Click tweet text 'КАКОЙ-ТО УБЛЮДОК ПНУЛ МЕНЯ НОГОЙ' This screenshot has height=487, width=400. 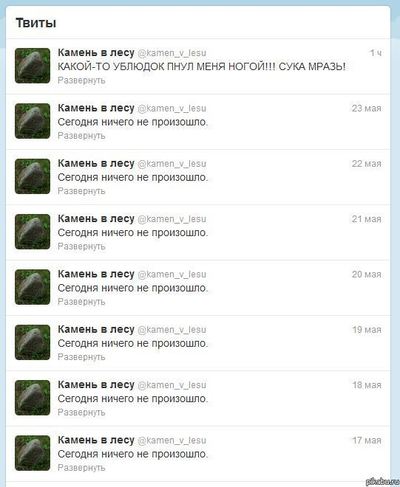tap(161, 66)
